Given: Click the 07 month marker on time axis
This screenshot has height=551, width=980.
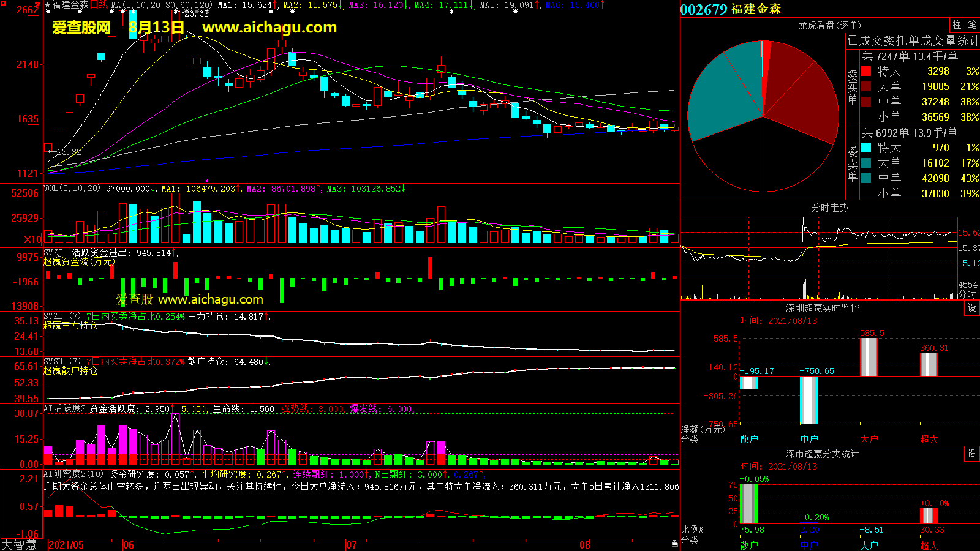Looking at the screenshot, I should (x=352, y=545).
